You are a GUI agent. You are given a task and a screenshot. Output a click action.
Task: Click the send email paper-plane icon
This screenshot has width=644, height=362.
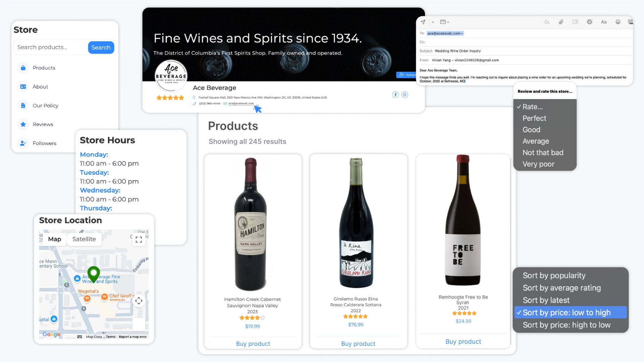coord(423,22)
